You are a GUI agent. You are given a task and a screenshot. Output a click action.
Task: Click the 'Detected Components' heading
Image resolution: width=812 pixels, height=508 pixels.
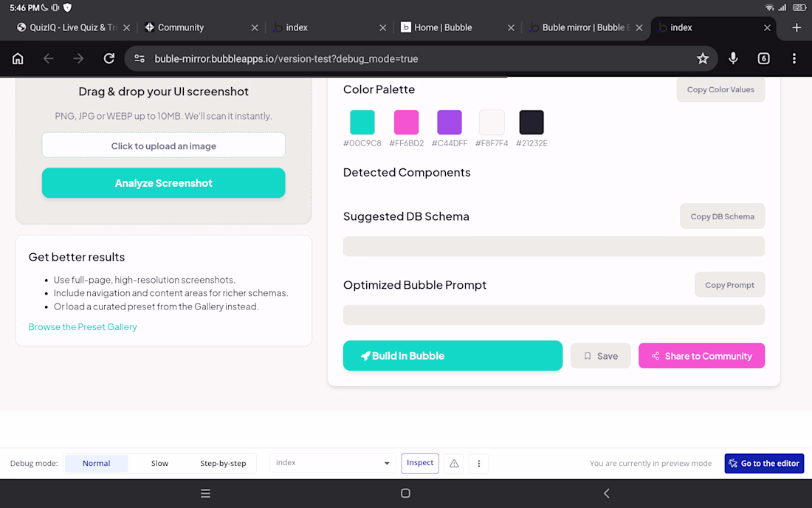pos(407,173)
